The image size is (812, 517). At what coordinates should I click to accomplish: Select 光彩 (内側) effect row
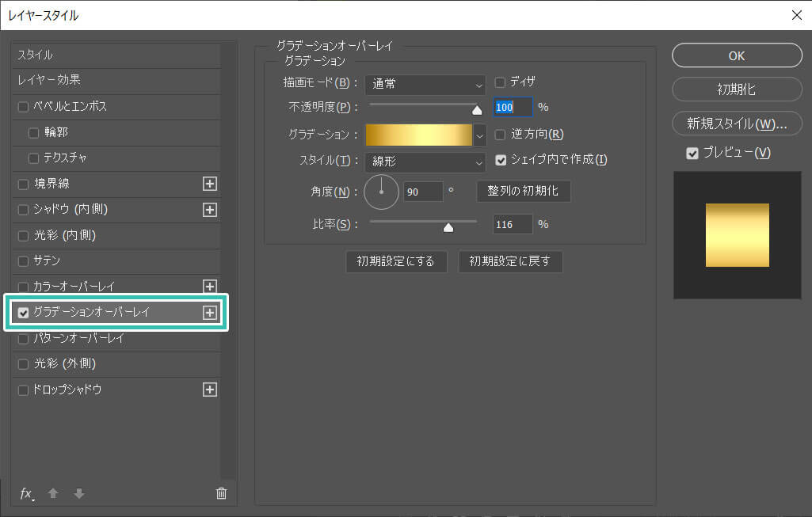tap(116, 235)
